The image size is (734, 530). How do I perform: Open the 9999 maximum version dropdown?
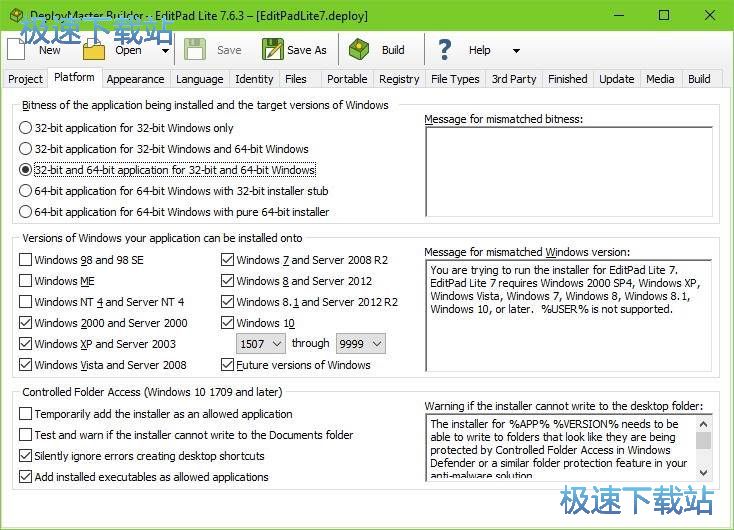click(x=360, y=344)
